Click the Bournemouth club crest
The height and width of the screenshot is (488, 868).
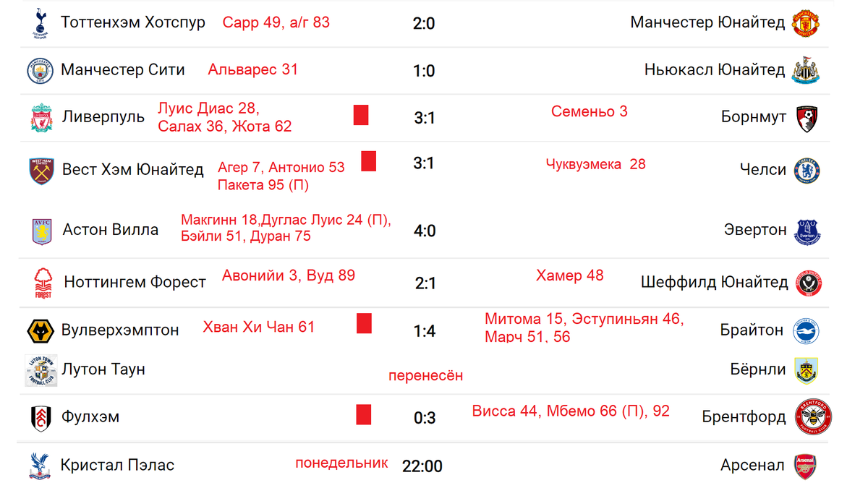click(x=807, y=118)
